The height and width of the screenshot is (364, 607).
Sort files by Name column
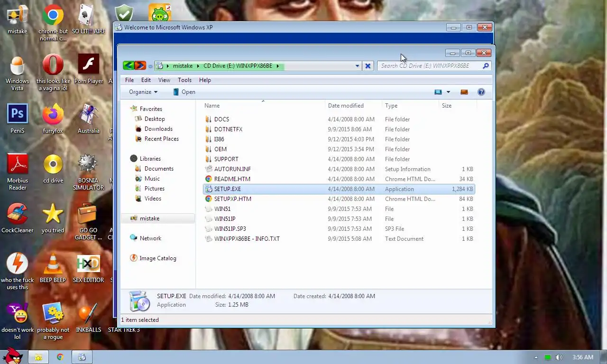point(263,106)
